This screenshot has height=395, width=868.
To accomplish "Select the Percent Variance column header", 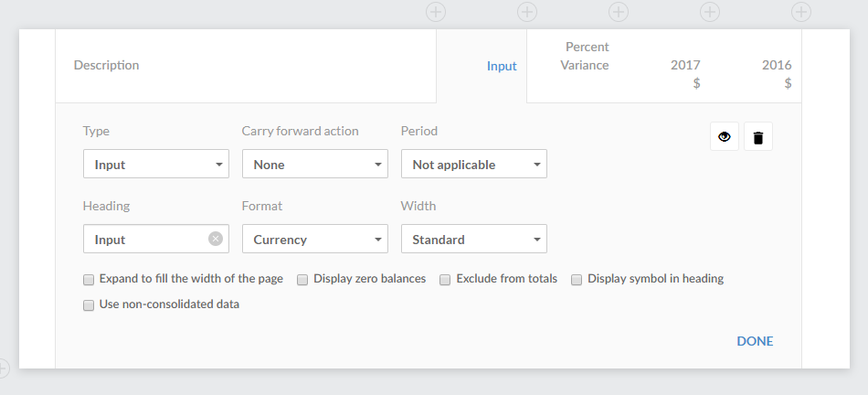I will (585, 56).
